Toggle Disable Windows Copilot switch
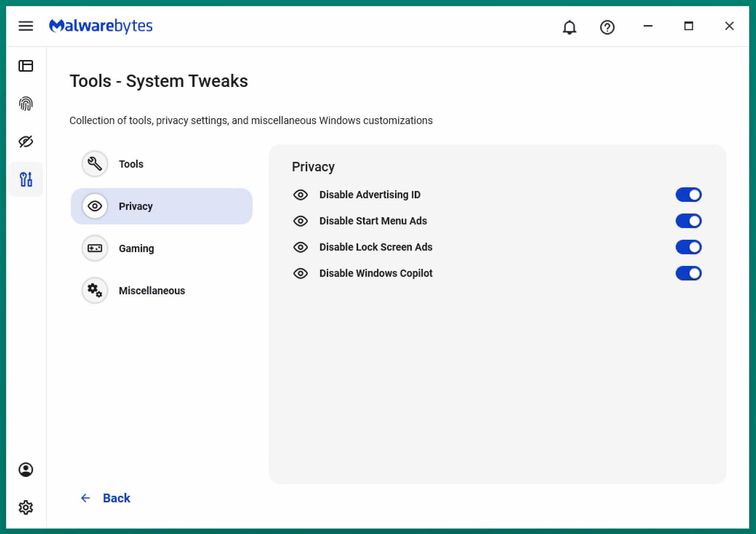This screenshot has width=756, height=534. (688, 273)
